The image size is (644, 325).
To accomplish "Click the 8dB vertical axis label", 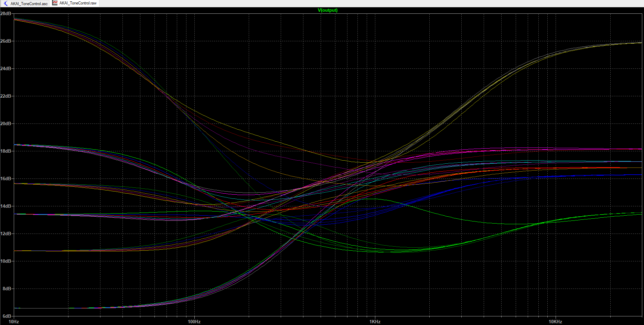I will (x=7, y=289).
